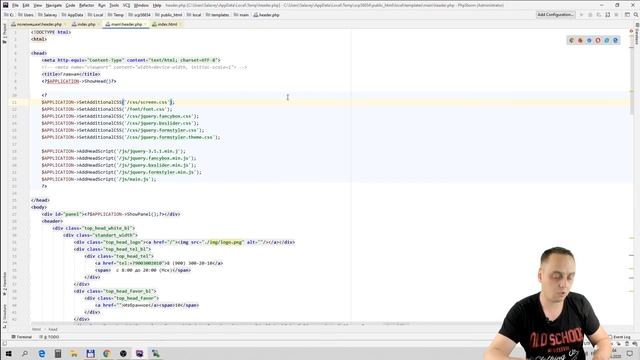The height and width of the screenshot is (360, 640).
Task: Click the templates breadcrumb folder
Action: [218, 15]
